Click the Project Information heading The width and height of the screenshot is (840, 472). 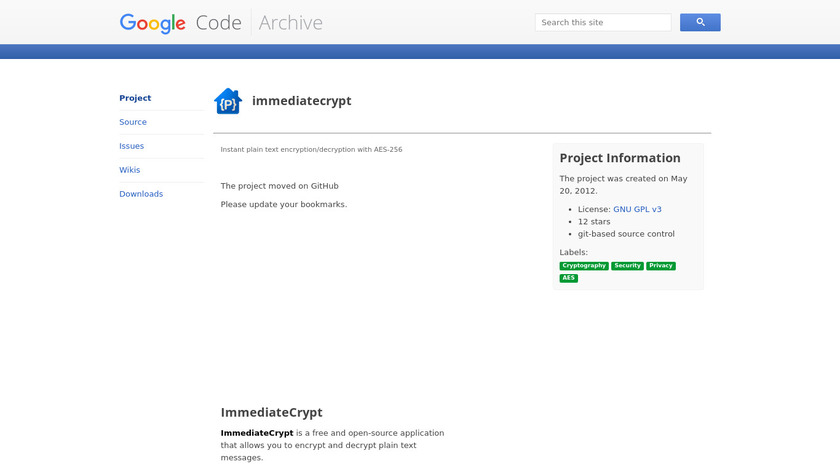[x=620, y=158]
